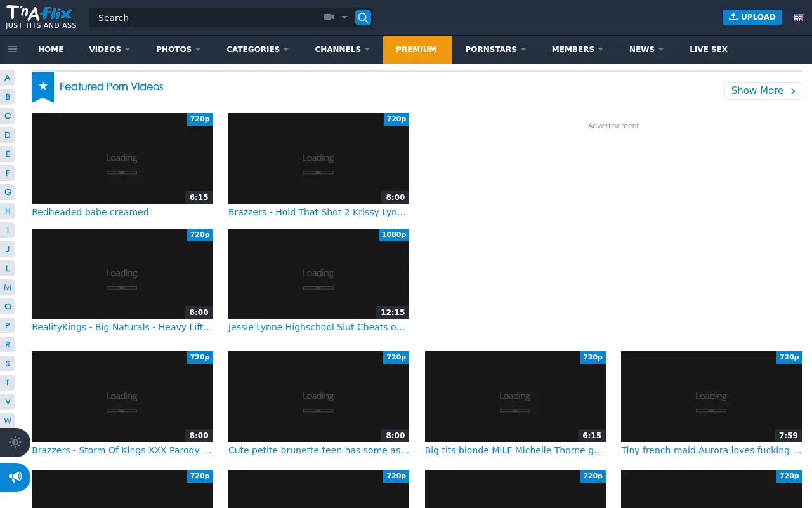Image resolution: width=812 pixels, height=508 pixels.
Task: Open the Brazzers Hold That Shot 2 title link
Action: point(317,212)
